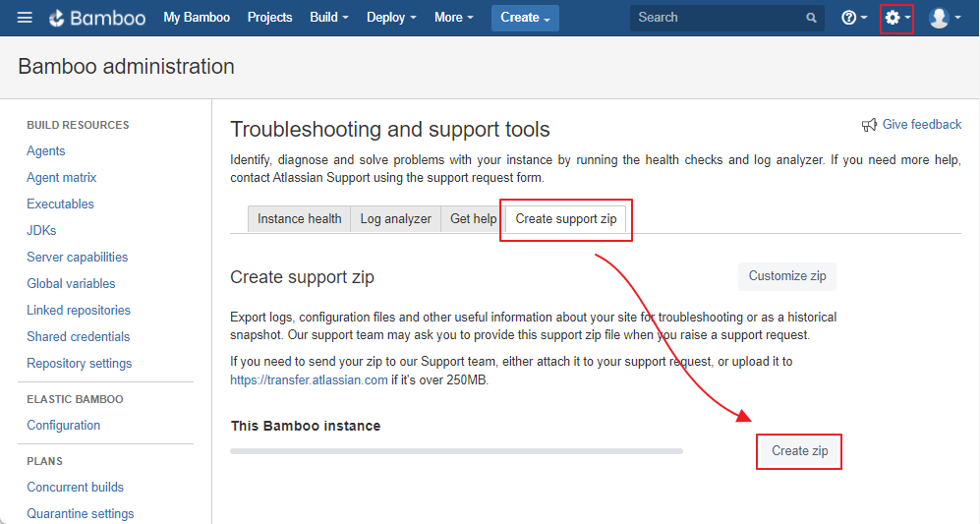Click into the Search input field
Screen dimensions: 980x524
tap(718, 18)
